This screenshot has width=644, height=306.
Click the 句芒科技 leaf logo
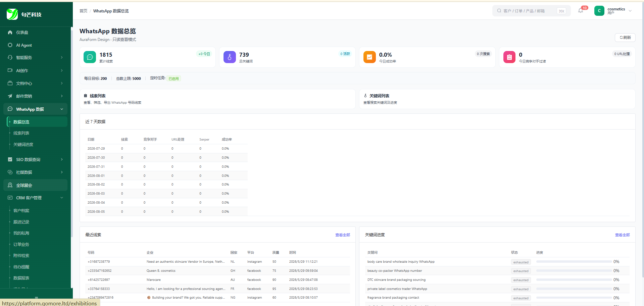coord(12,14)
